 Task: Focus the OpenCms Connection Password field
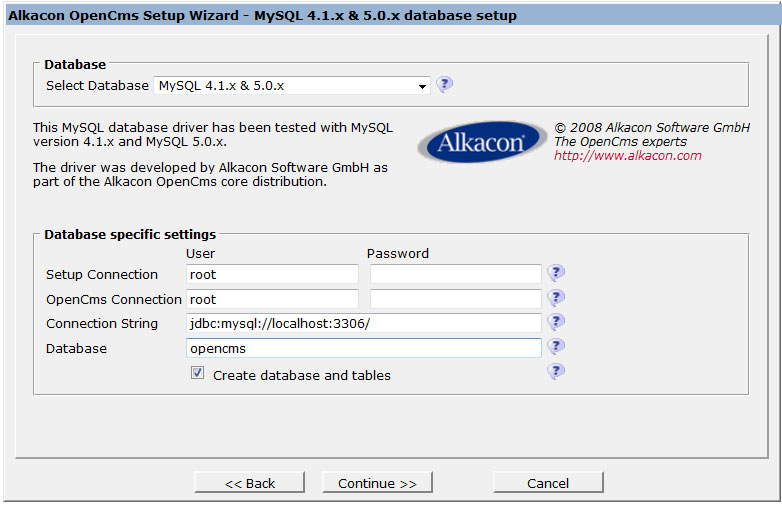(455, 299)
